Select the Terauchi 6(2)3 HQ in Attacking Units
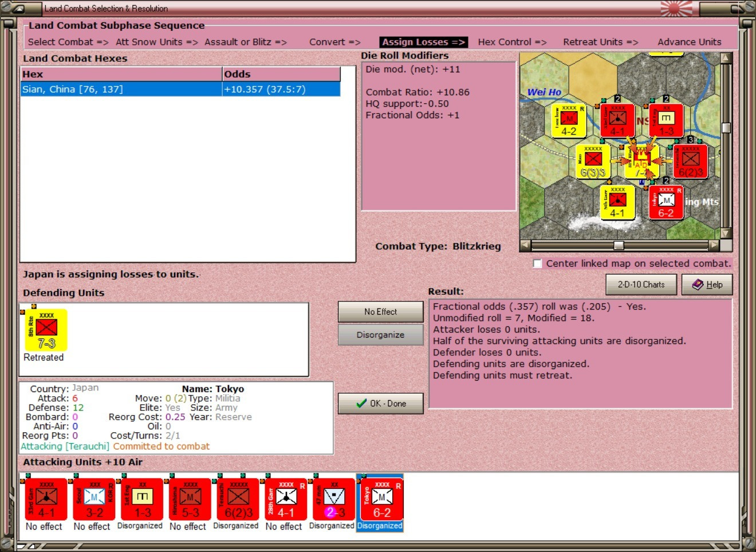 coord(238,498)
